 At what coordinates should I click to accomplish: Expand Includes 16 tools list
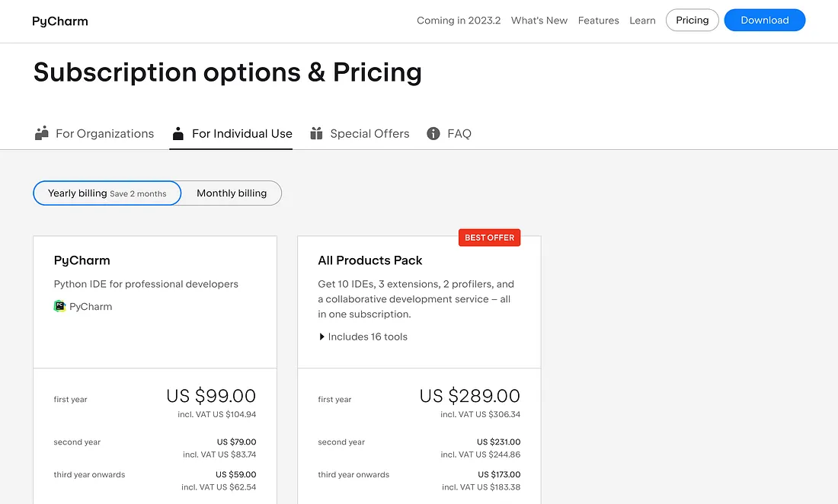363,337
